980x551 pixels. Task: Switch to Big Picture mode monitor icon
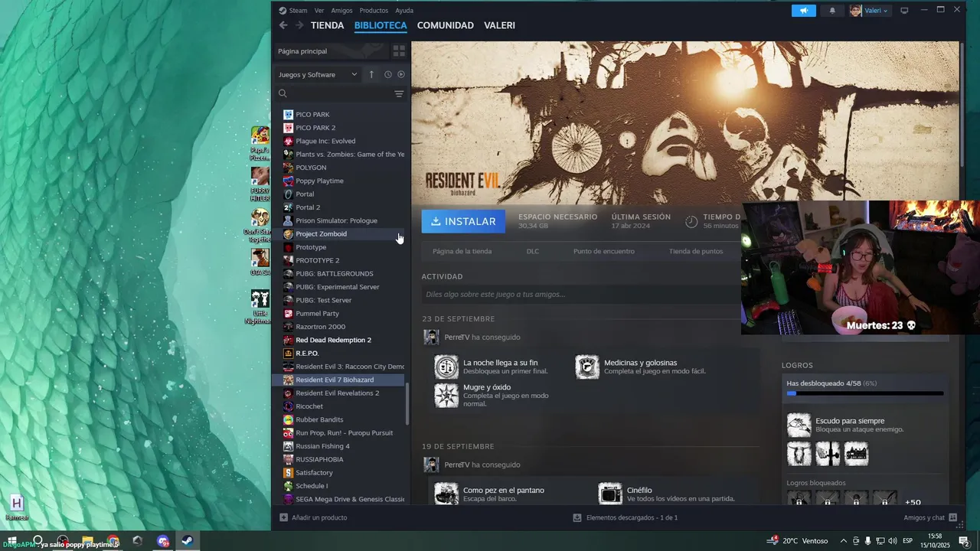tap(904, 11)
